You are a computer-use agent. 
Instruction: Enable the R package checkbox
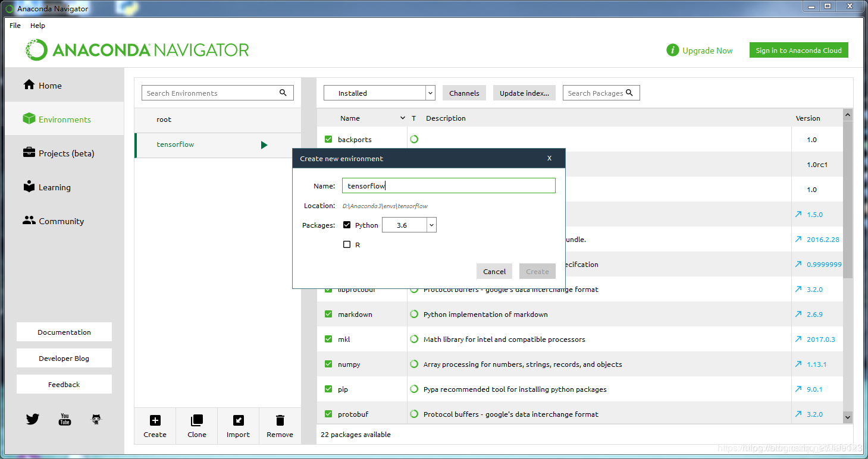click(x=347, y=244)
